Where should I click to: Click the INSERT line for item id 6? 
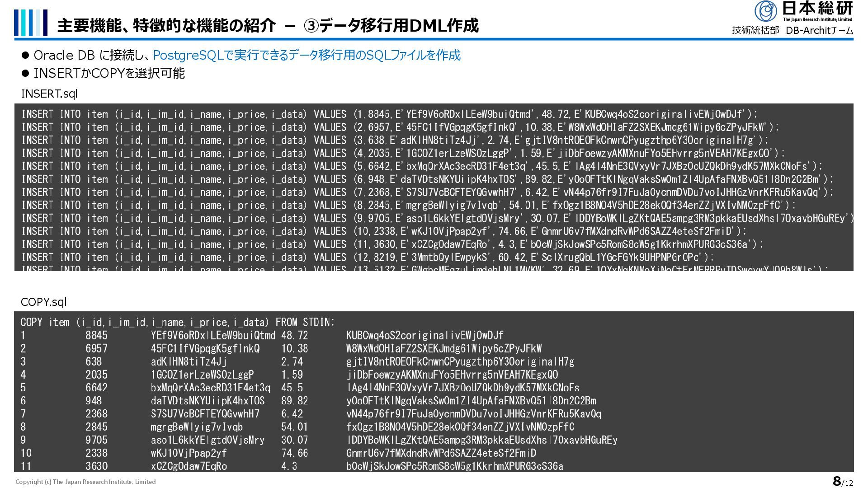coord(426,179)
